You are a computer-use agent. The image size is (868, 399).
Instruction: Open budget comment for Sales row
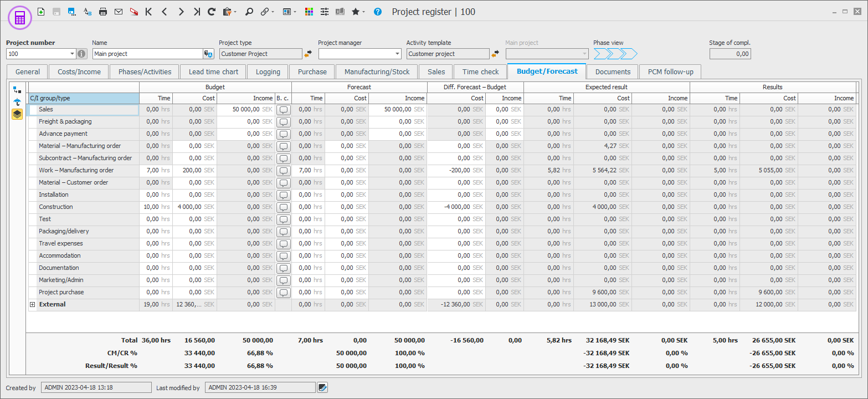284,110
